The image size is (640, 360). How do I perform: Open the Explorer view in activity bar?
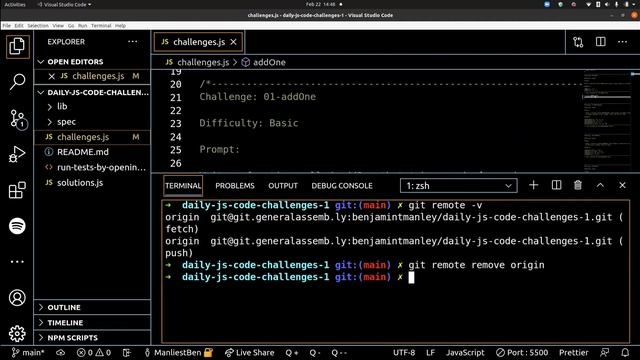pos(17,46)
